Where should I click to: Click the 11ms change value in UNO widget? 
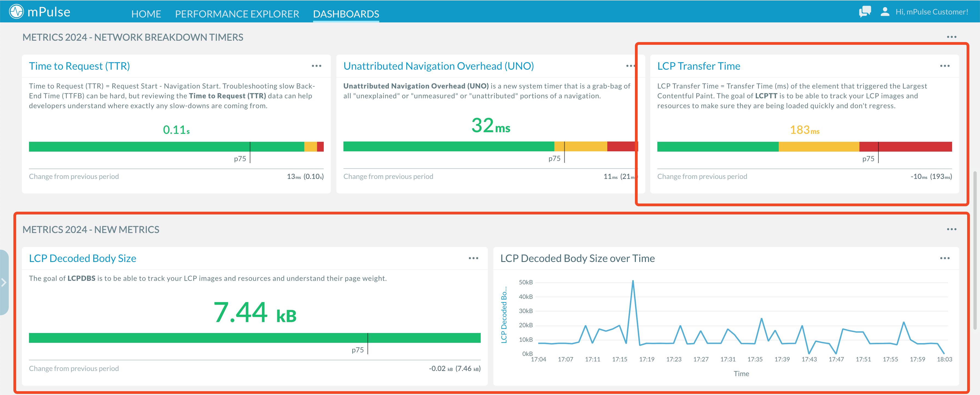click(611, 176)
